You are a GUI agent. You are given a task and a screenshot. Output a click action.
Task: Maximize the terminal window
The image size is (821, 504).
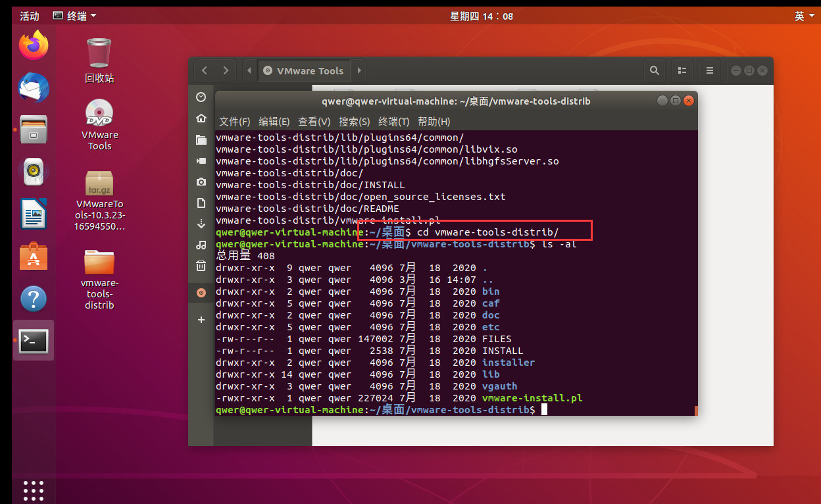(676, 101)
